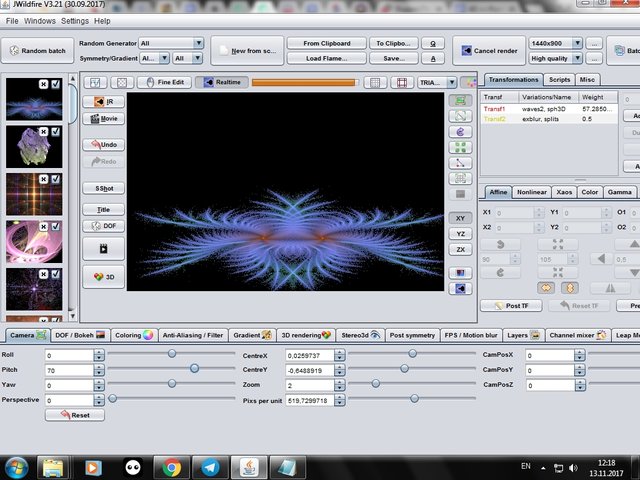This screenshot has width=640, height=480.
Task: Click the SShot snapshot button
Action: tap(104, 188)
